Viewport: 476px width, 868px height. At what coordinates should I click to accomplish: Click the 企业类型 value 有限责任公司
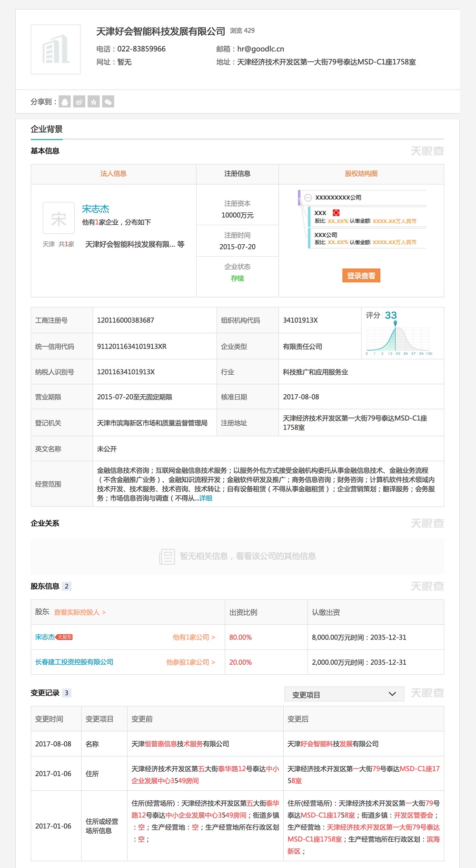303,346
